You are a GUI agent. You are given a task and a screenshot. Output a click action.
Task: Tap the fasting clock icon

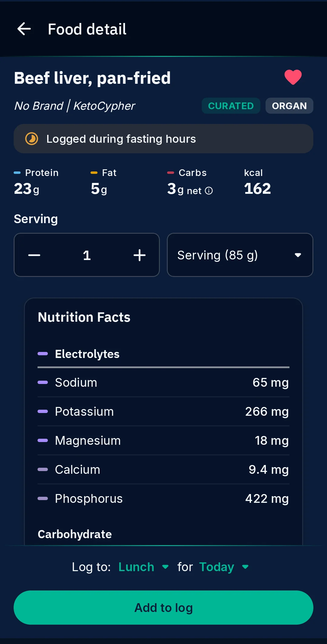click(31, 139)
